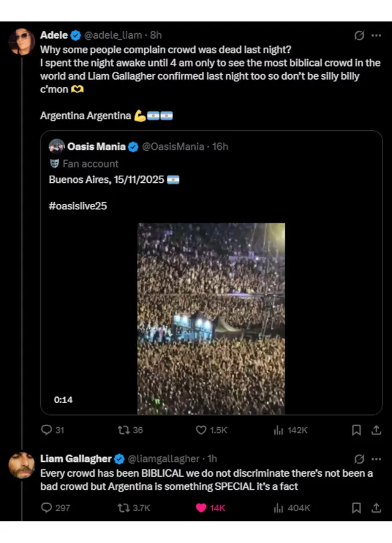View analytics for Adele's 142K views tweet
The width and height of the screenshot is (392, 543).
279,430
